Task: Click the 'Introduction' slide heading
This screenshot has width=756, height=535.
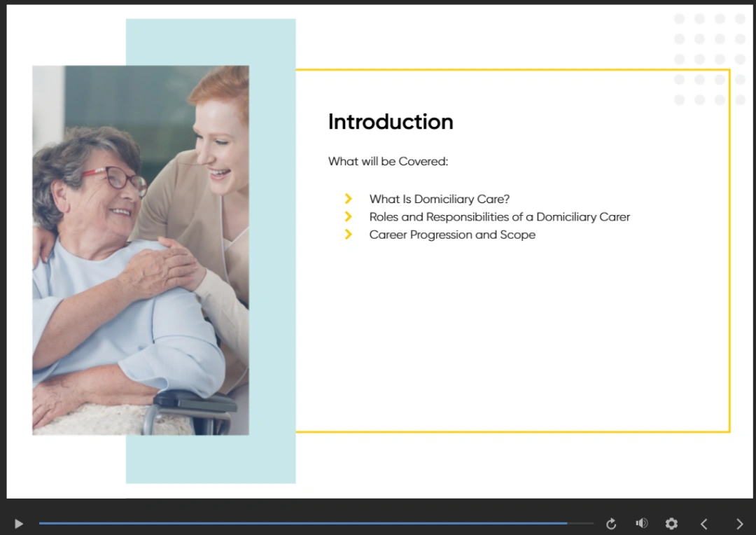Action: pos(391,122)
